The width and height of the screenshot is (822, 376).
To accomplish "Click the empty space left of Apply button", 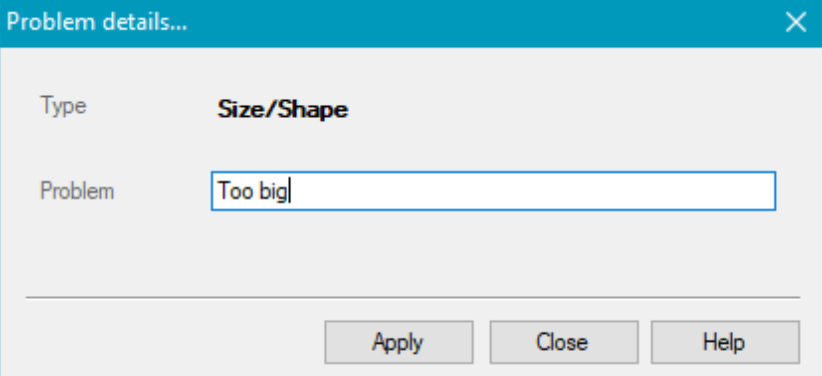I will (x=173, y=342).
